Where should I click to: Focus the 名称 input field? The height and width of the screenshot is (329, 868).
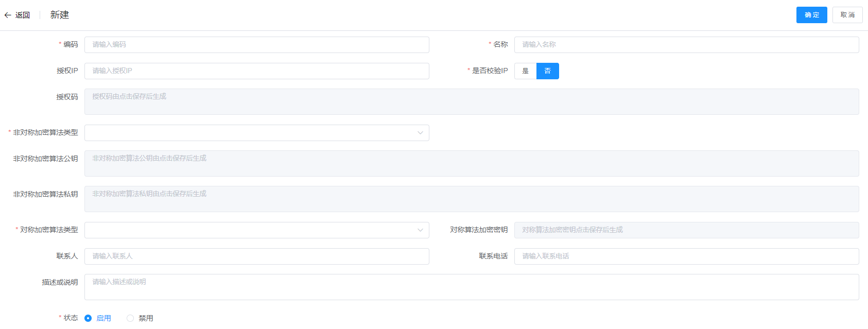(x=686, y=45)
